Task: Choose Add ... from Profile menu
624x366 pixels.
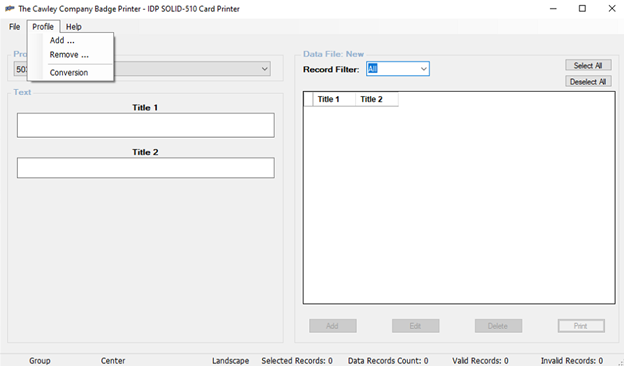Action: click(x=71, y=40)
